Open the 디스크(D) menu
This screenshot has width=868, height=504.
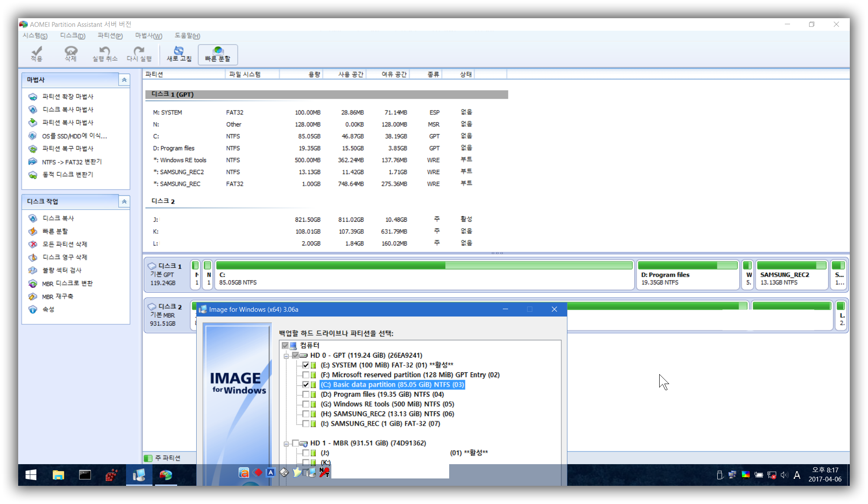pos(73,36)
